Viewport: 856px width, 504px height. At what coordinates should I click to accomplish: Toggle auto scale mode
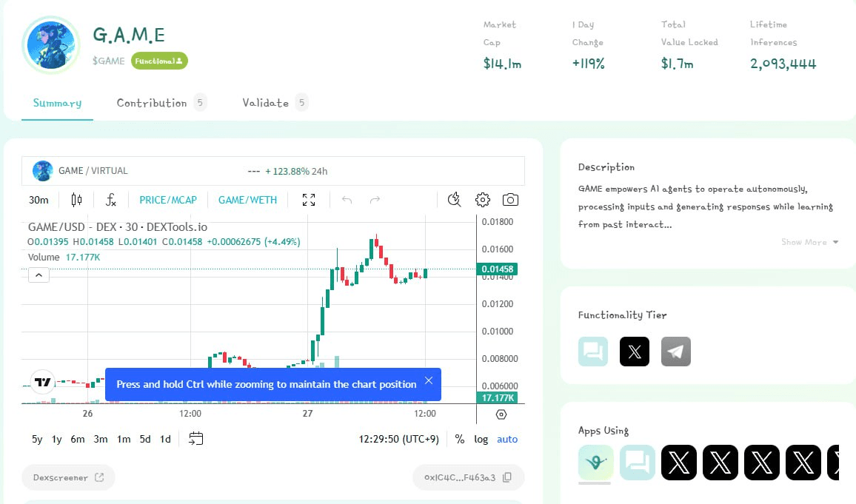(507, 439)
